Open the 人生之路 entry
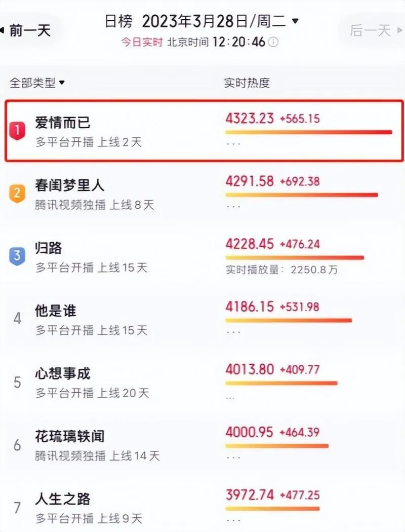The image size is (405, 532). coord(63,499)
